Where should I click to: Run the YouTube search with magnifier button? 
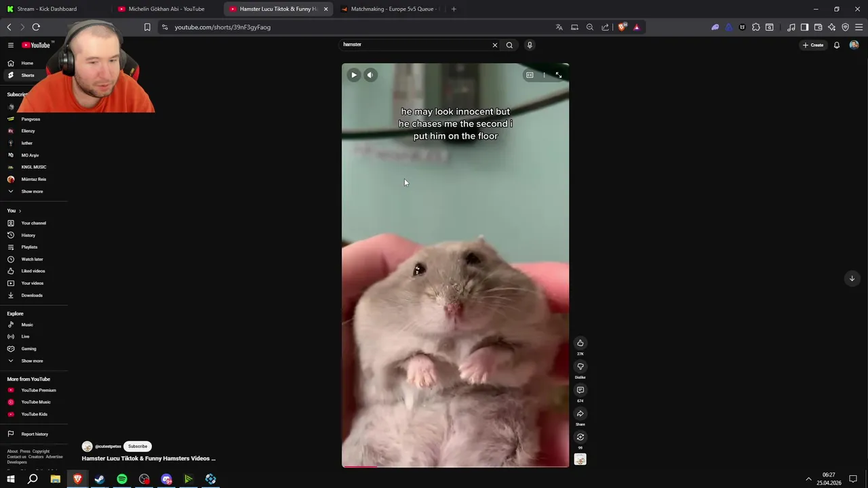pyautogui.click(x=509, y=45)
